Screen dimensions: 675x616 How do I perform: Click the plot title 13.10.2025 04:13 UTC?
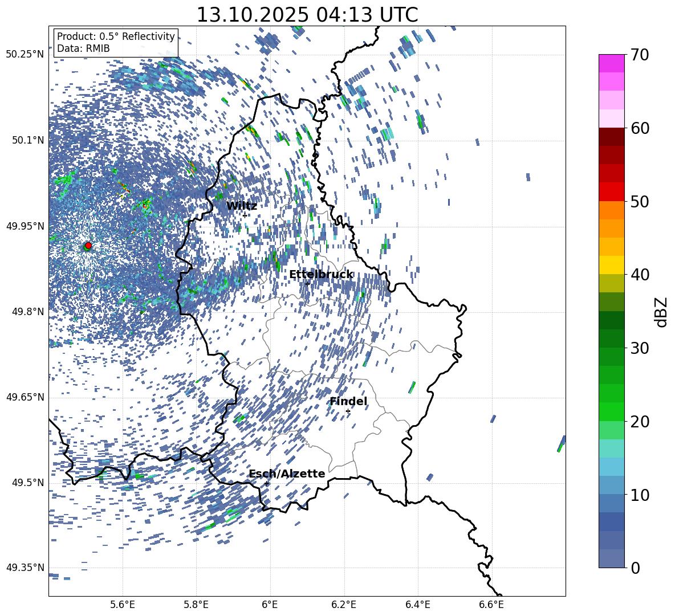coord(307,15)
